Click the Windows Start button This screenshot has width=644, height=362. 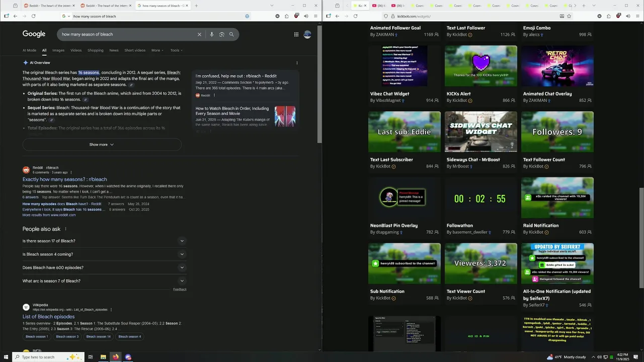click(5, 357)
